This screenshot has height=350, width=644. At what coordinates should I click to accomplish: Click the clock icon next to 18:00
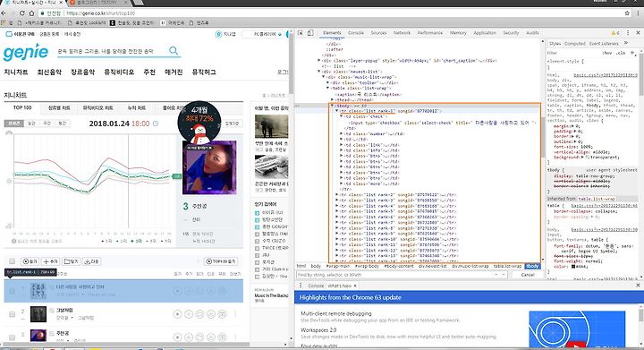pyautogui.click(x=156, y=124)
